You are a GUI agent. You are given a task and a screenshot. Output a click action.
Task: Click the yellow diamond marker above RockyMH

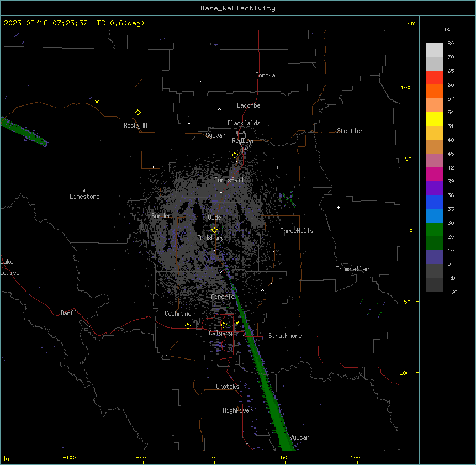(137, 113)
